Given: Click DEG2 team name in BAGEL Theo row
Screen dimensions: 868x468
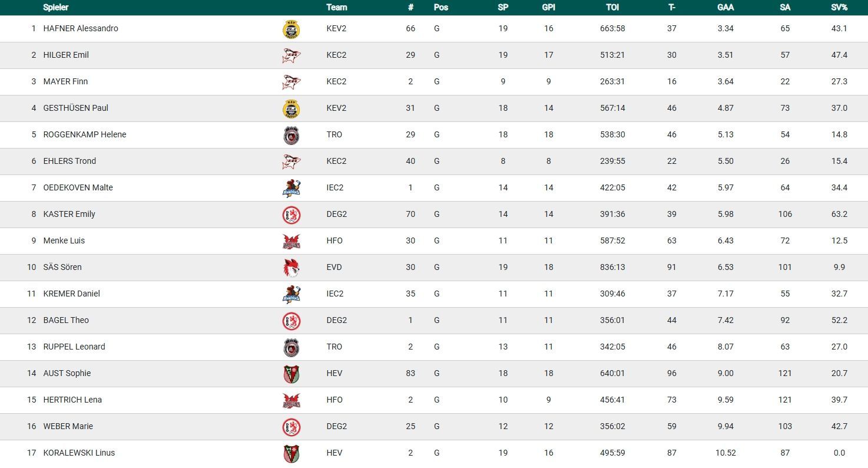Looking at the screenshot, I should click(x=337, y=320).
